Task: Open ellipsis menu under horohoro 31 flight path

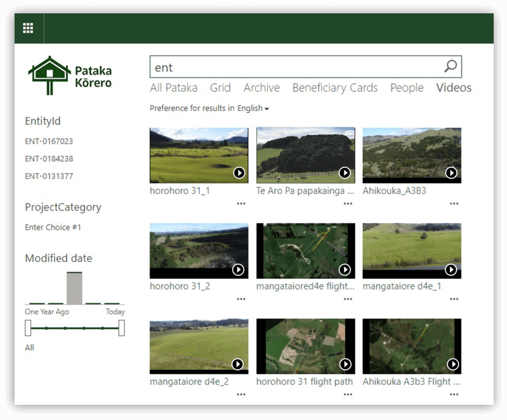Action: click(348, 394)
